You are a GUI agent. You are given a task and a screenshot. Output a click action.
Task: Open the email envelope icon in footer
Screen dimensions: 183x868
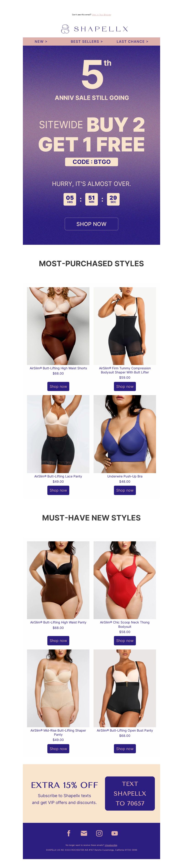[84, 833]
